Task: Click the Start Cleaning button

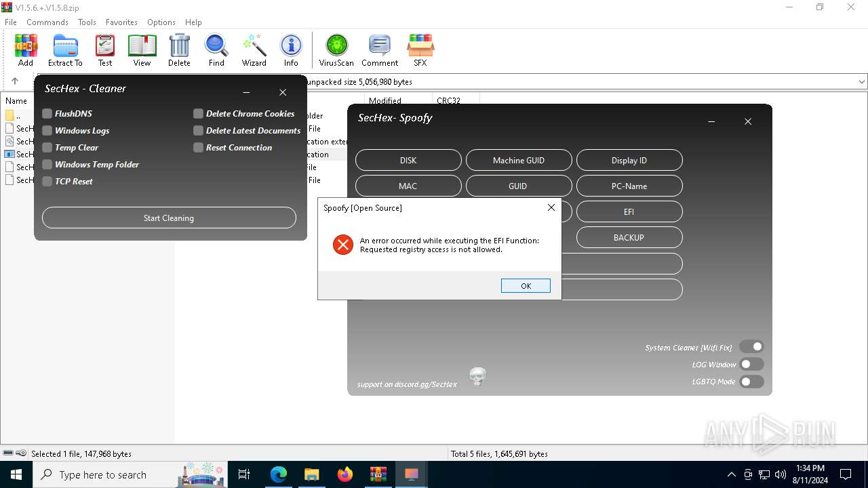Action: pyautogui.click(x=169, y=218)
